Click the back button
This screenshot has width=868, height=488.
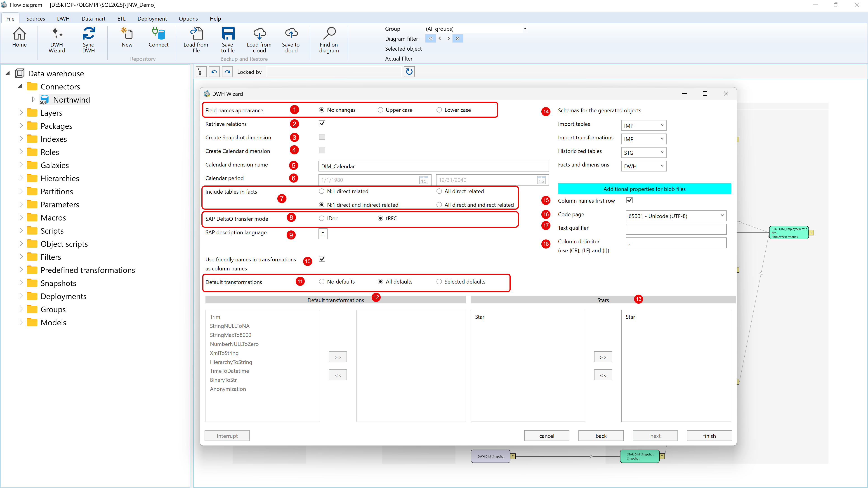[x=601, y=436]
